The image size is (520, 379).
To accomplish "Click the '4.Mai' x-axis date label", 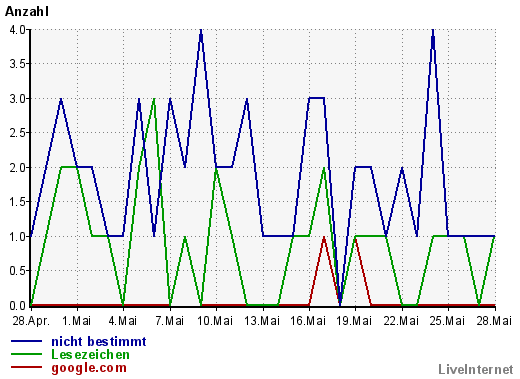I will pos(123,321).
